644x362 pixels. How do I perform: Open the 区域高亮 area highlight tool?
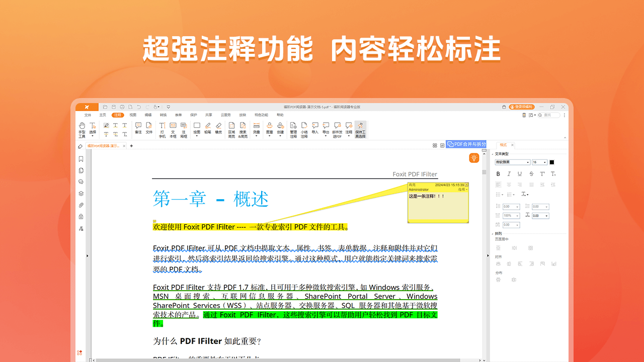point(232,130)
